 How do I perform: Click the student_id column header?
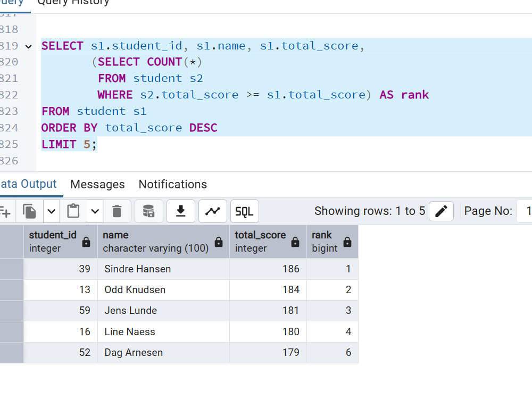(61, 242)
